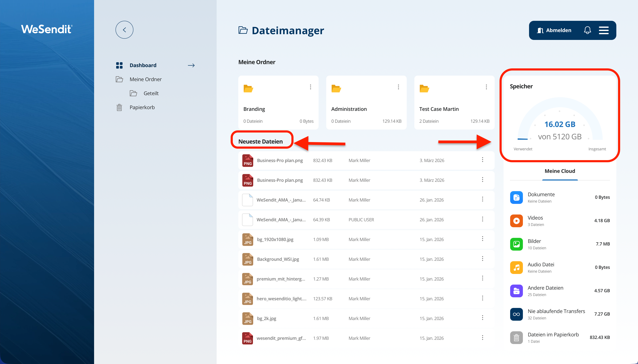Open the notification bell

pyautogui.click(x=587, y=30)
